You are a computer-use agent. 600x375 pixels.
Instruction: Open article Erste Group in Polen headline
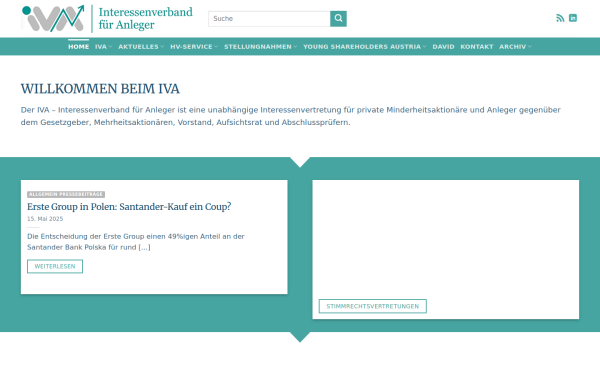pos(129,207)
